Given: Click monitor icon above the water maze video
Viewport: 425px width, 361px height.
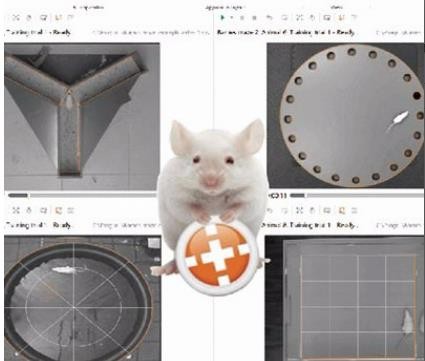Looking at the screenshot, I should point(43,210).
